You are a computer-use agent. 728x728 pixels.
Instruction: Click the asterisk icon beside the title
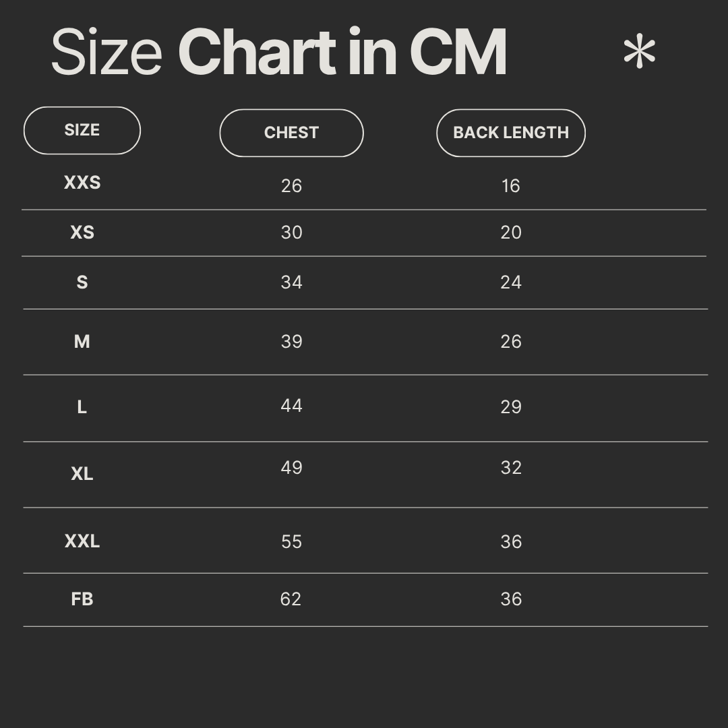coord(639,53)
